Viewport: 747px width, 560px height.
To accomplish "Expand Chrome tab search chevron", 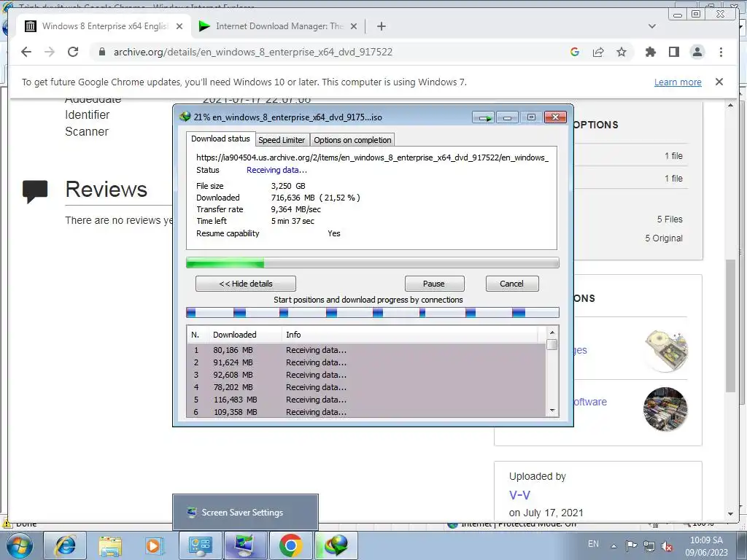I will click(652, 26).
